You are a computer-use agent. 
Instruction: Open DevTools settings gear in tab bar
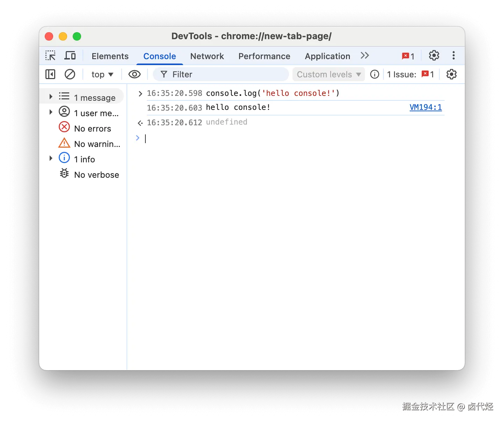[434, 55]
